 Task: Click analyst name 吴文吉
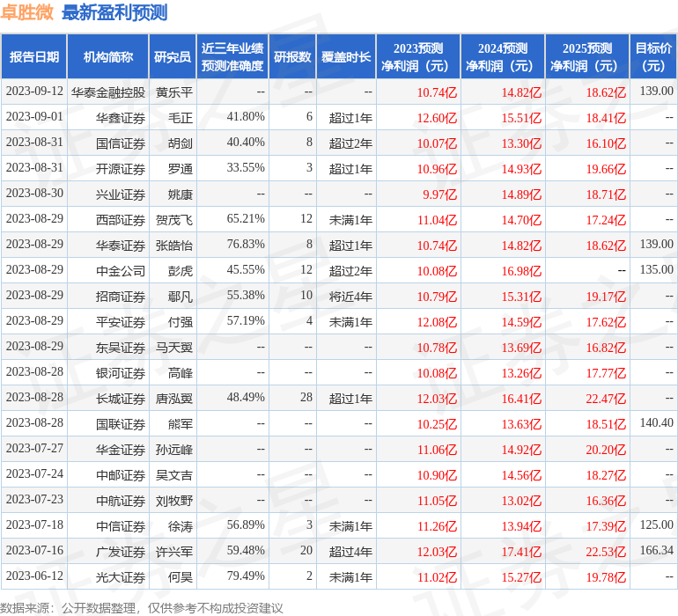173,475
